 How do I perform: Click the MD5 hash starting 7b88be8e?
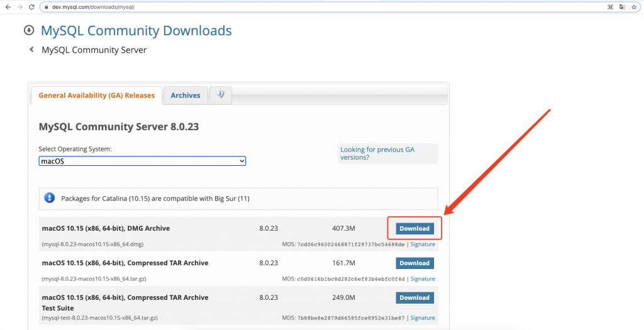pyautogui.click(x=350, y=318)
